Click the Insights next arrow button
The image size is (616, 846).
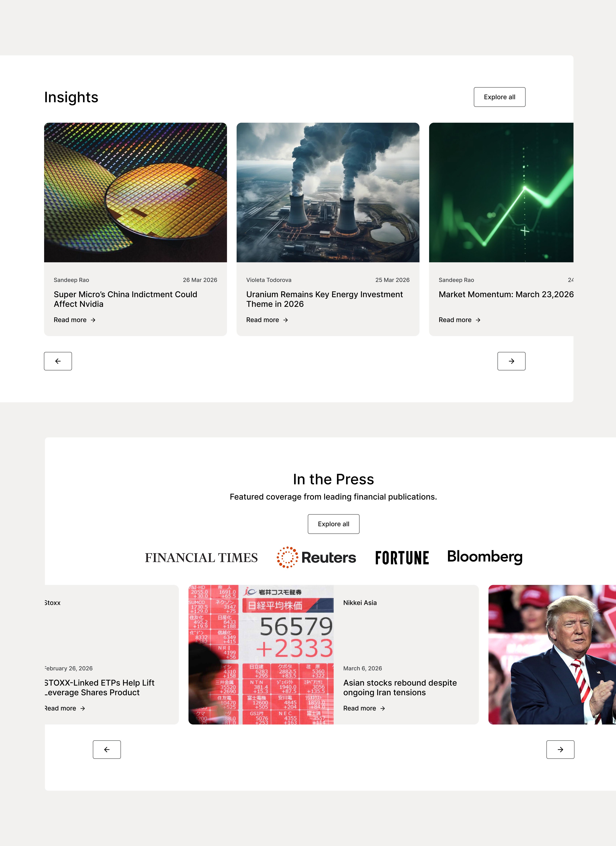511,361
